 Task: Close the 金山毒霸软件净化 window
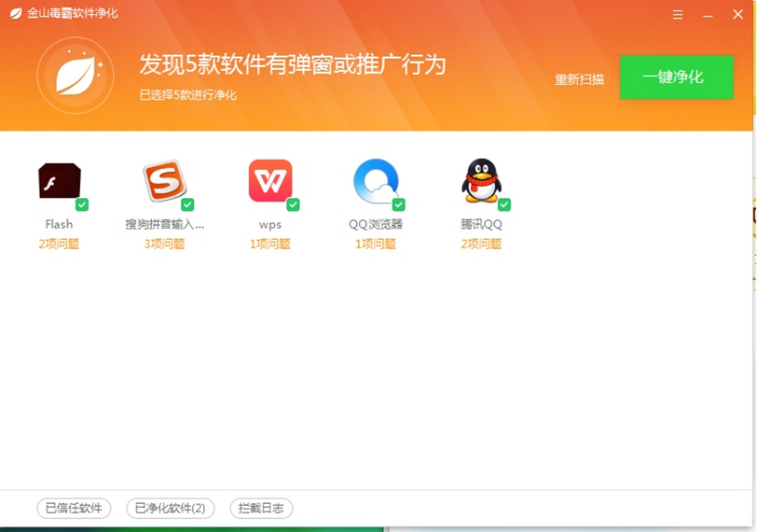point(737,14)
